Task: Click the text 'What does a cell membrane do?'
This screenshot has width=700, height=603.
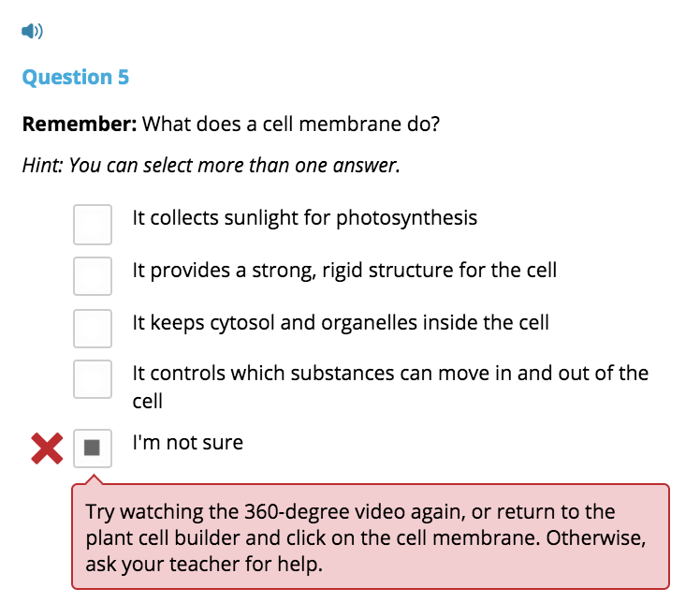Action: click(x=291, y=125)
